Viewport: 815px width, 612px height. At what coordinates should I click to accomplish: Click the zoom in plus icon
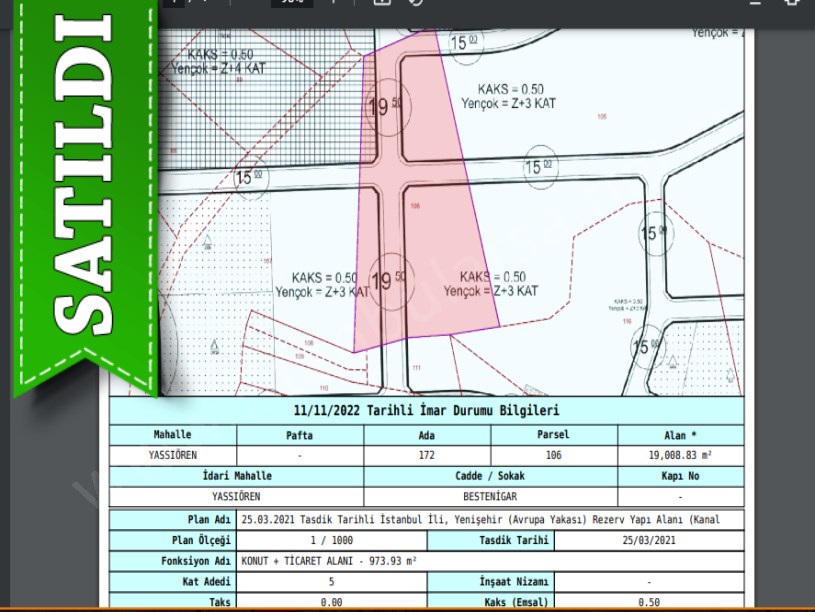coord(334,3)
